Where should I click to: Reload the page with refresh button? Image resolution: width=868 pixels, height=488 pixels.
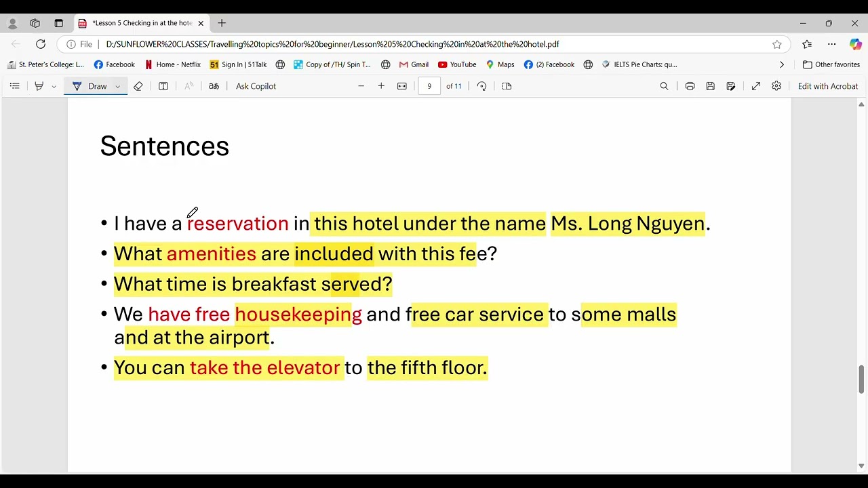(x=41, y=44)
